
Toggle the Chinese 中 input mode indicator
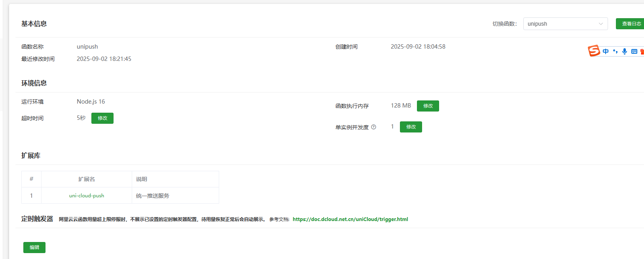[x=606, y=51]
